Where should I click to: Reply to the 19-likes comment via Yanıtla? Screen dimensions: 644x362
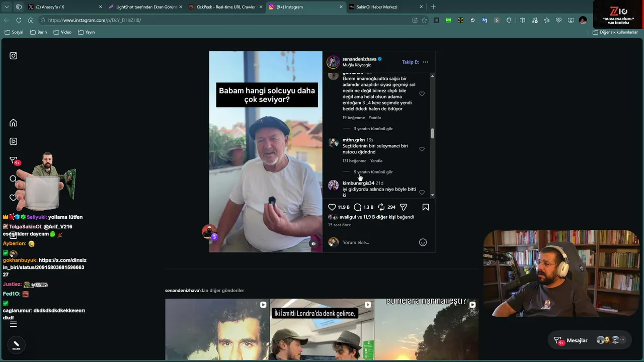tap(375, 118)
